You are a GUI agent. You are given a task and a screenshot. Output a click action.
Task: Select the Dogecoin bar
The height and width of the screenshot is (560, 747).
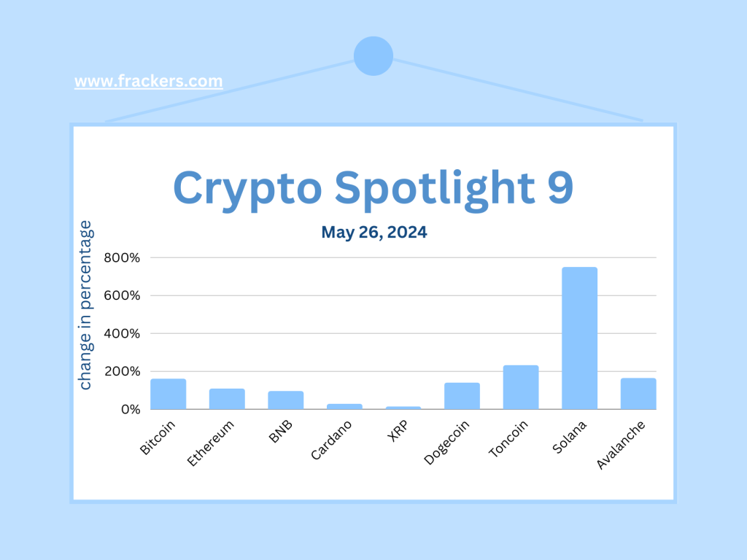click(x=462, y=396)
